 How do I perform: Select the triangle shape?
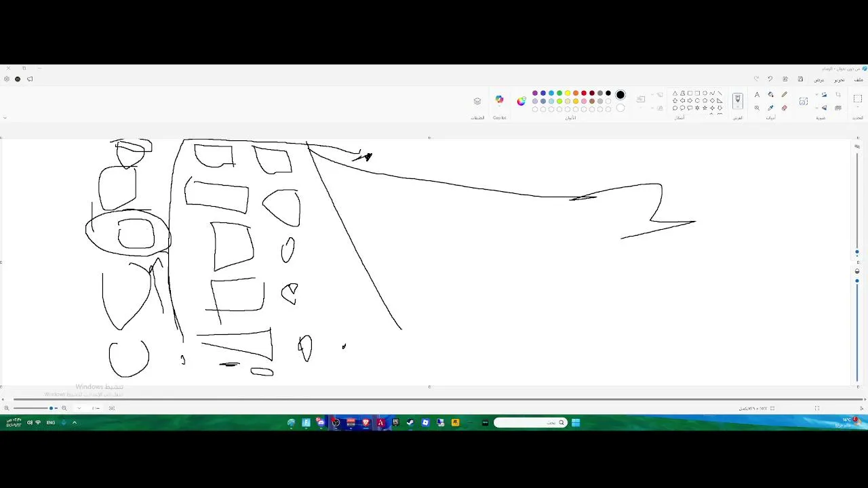675,93
